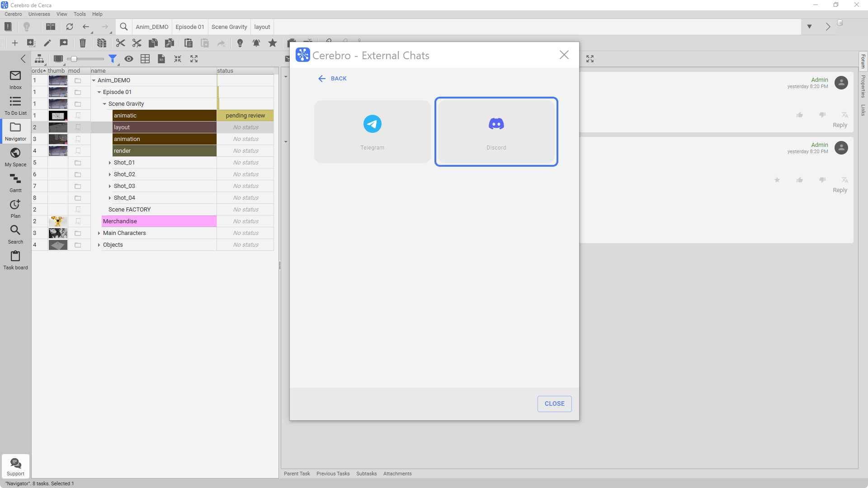Click the expand all icon above task list
The image size is (868, 488).
[x=194, y=59]
